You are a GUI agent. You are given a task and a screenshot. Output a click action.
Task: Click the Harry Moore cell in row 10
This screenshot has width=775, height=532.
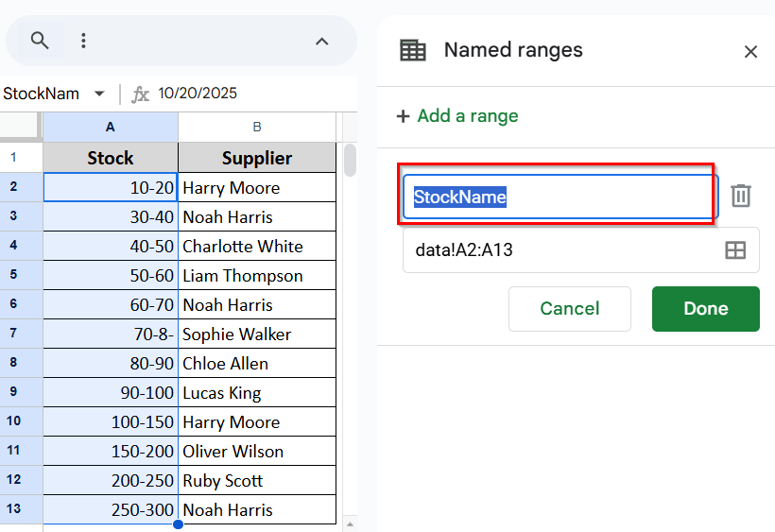pyautogui.click(x=257, y=421)
